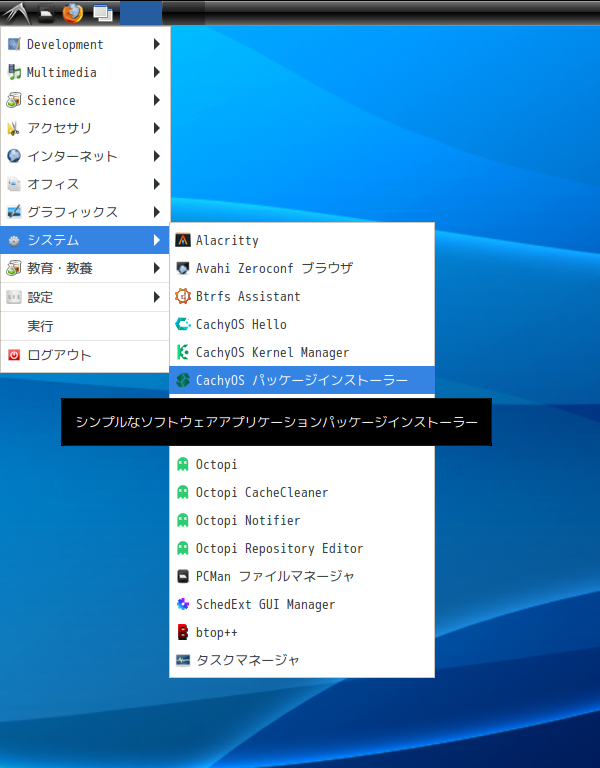Expand the アクセサリ submenu arrow
Viewport: 600px width, 768px height.
pos(157,128)
